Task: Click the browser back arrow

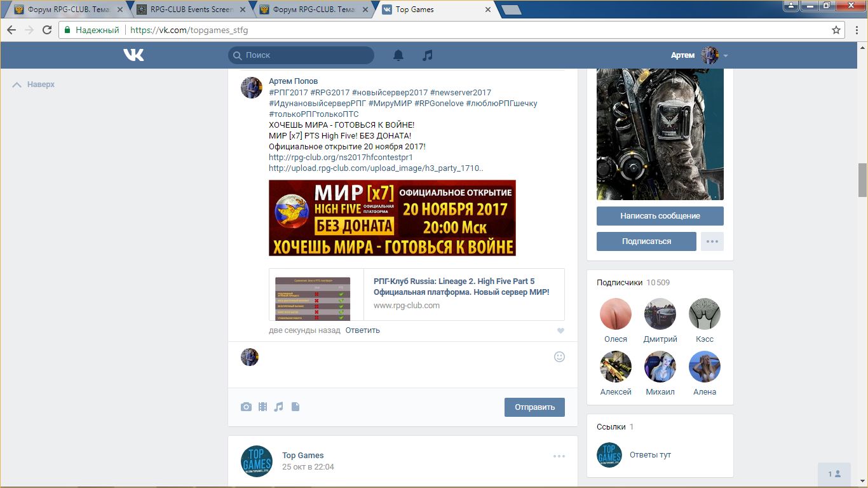Action: [11, 30]
